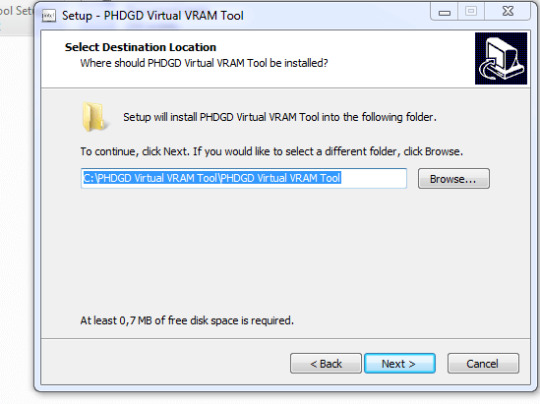This screenshot has height=404, width=540.
Task: Click the installer computer graphic in the header
Action: click(501, 59)
